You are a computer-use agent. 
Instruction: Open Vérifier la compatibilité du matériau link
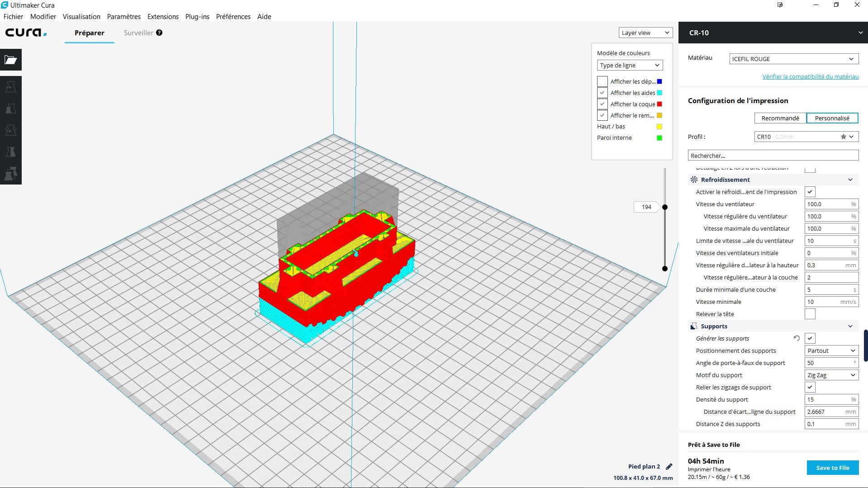(810, 76)
